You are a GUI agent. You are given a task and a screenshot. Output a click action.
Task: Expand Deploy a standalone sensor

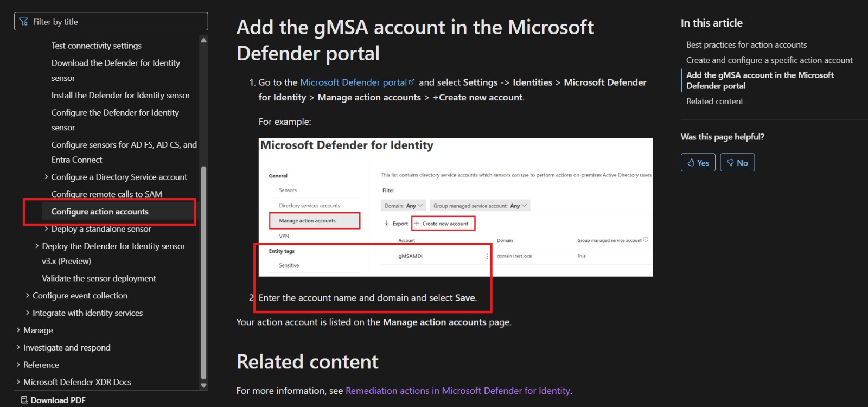(46, 229)
